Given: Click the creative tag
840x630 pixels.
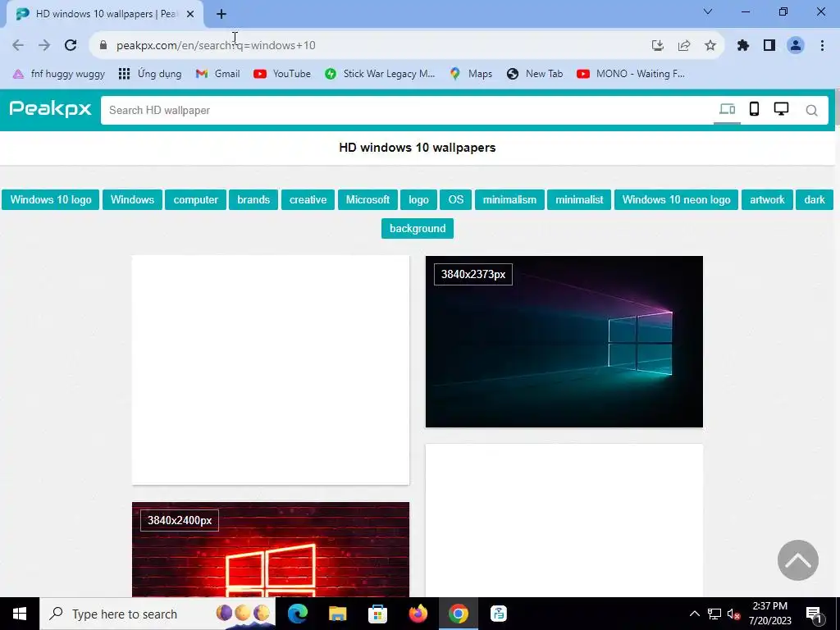Looking at the screenshot, I should click(308, 200).
